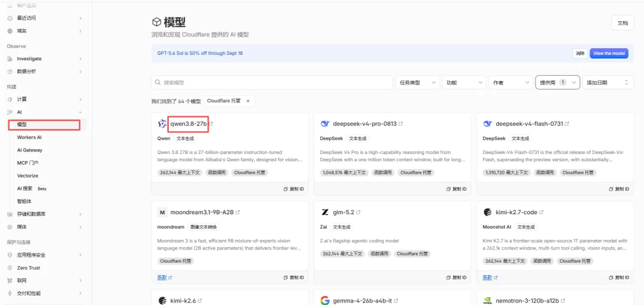644x305 pixels.
Task: Click the Zero Trust sidebar icon
Action: (10, 267)
